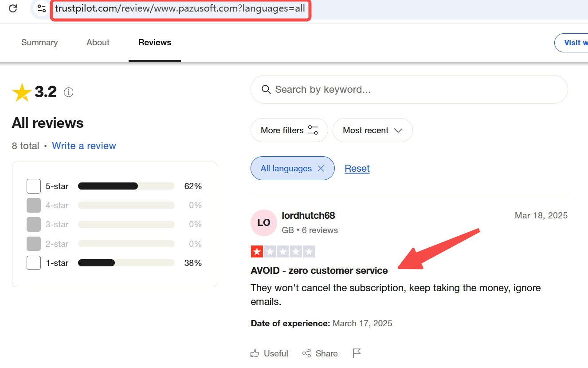Open lordhutch68 reviewer profile name

tap(308, 216)
